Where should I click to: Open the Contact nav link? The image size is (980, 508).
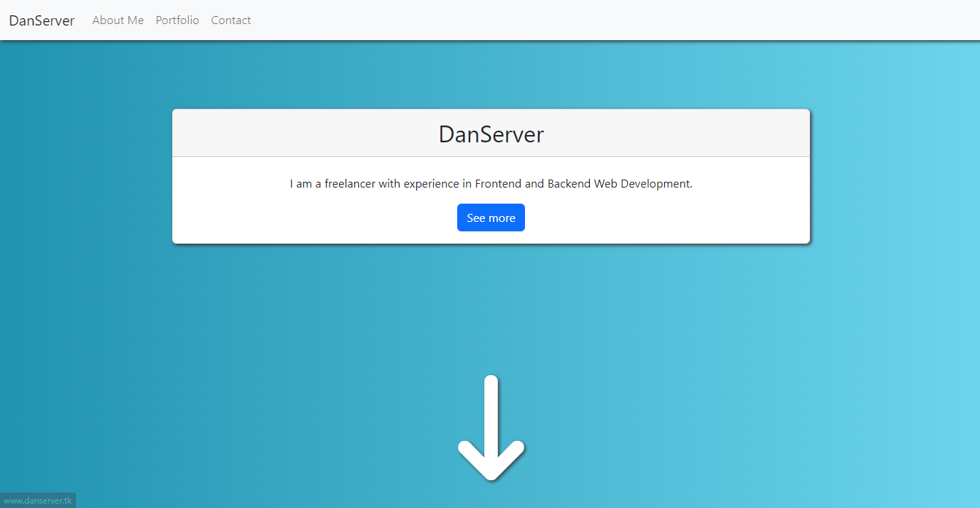tap(231, 20)
